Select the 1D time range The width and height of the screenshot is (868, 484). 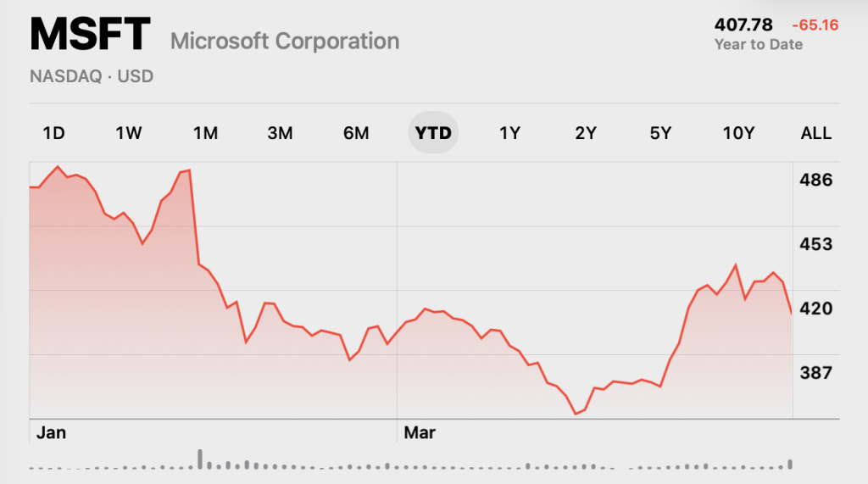click(x=53, y=133)
